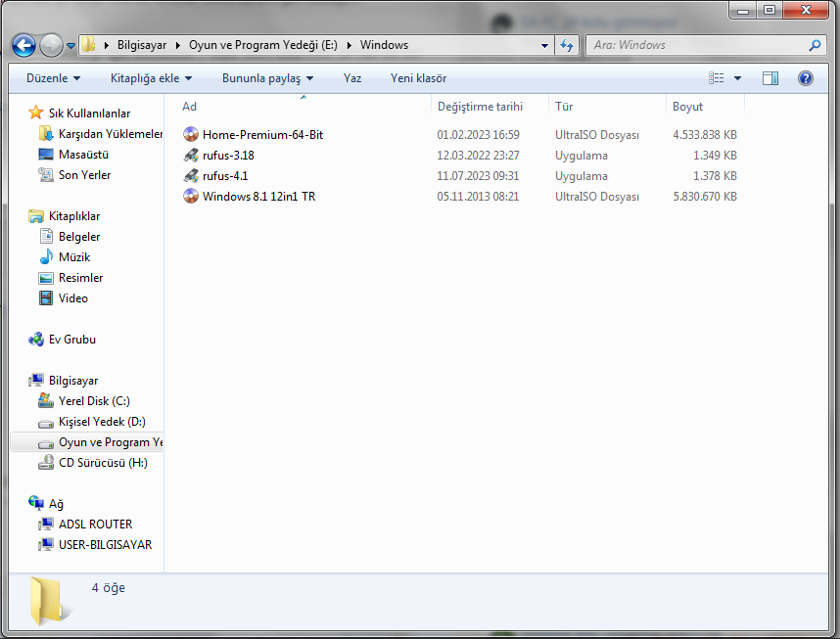Open the Düzenle menu

[53, 78]
